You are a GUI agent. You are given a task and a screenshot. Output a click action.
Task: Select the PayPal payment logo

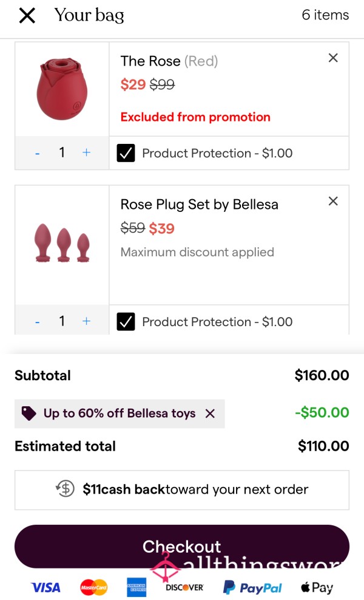[252, 587]
